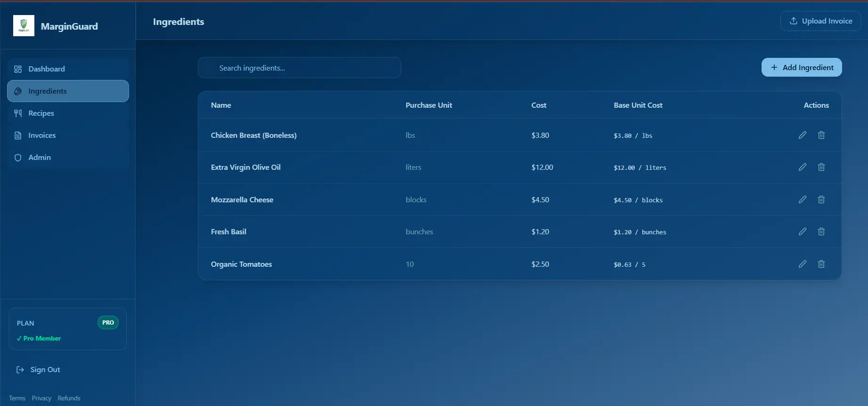Click the $0.63 / 5 base cost
The width and height of the screenshot is (868, 406).
point(630,264)
